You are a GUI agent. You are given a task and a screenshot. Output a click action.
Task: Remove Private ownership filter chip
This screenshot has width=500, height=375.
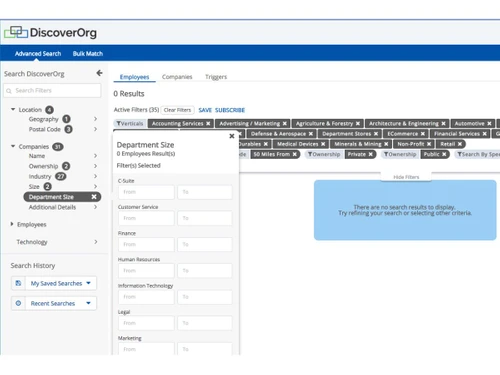point(370,154)
